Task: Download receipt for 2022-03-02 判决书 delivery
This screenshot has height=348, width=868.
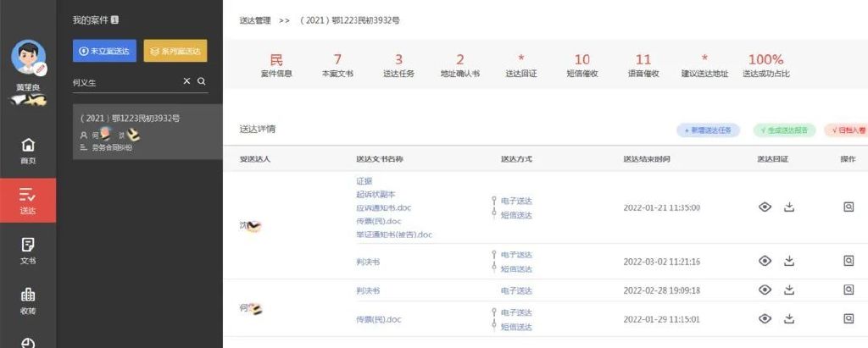Action: click(x=789, y=261)
